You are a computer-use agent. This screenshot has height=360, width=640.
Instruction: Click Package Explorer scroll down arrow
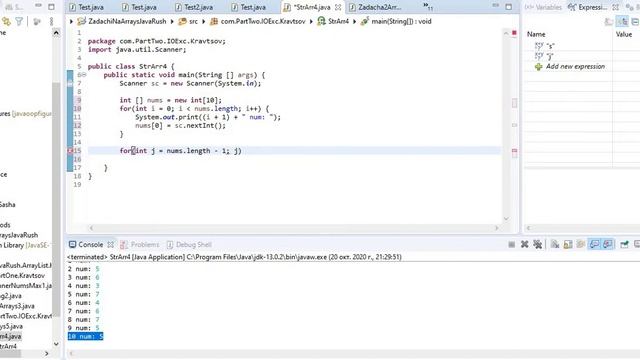pos(56,344)
